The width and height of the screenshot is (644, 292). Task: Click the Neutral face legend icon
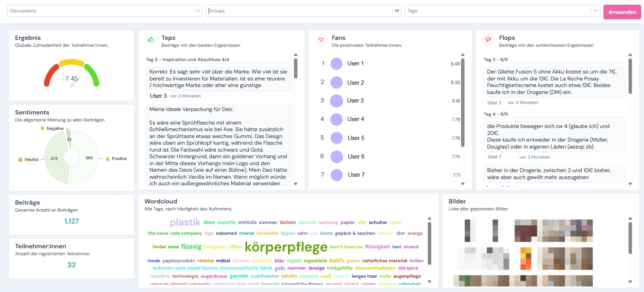(x=20, y=159)
